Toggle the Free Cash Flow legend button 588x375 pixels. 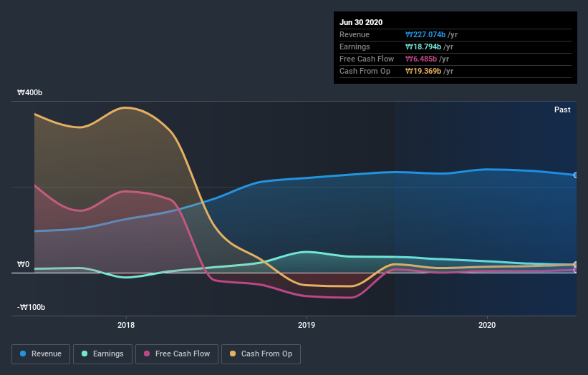pos(177,354)
